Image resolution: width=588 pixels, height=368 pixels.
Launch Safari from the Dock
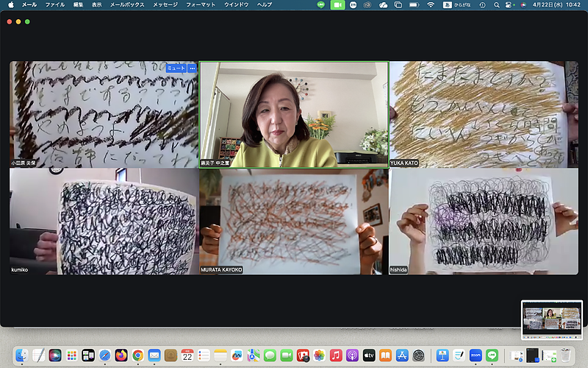(105, 355)
